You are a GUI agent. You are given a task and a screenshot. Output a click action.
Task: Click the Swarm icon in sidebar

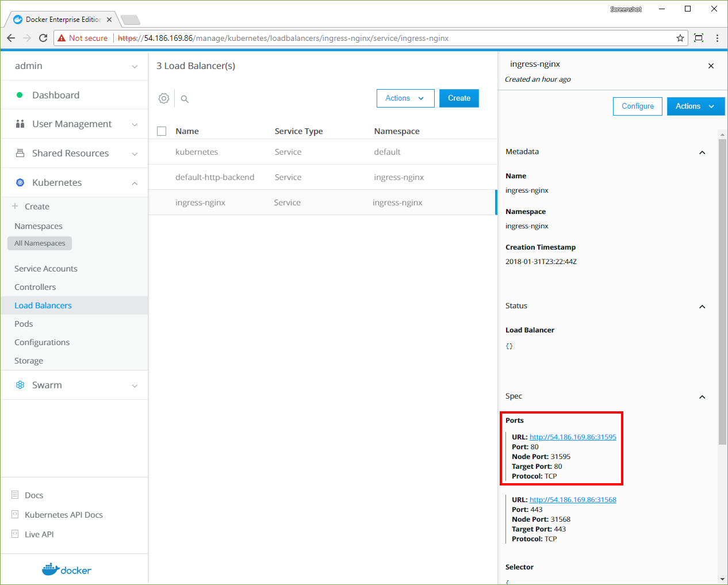click(20, 385)
